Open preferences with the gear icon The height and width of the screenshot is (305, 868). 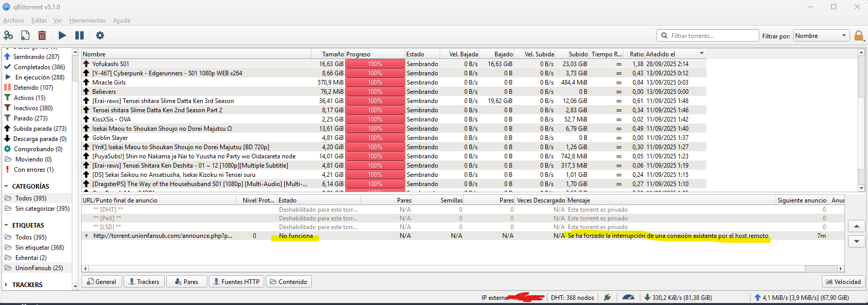100,35
